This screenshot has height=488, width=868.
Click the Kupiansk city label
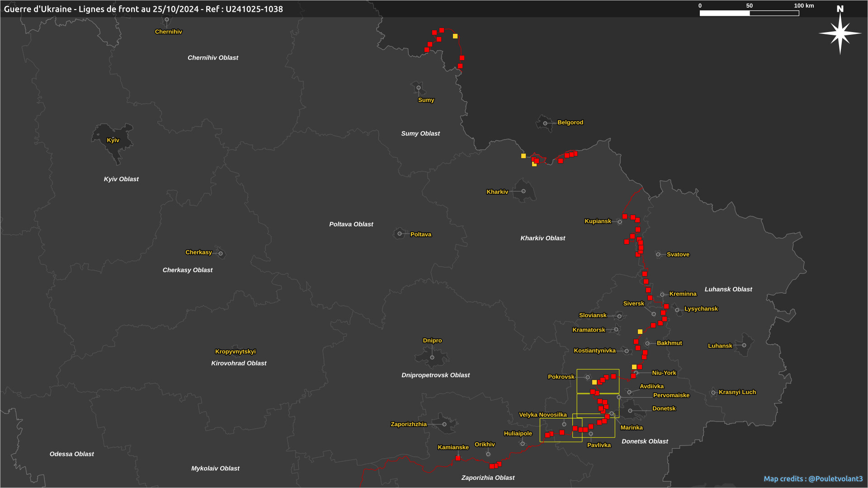tap(598, 221)
